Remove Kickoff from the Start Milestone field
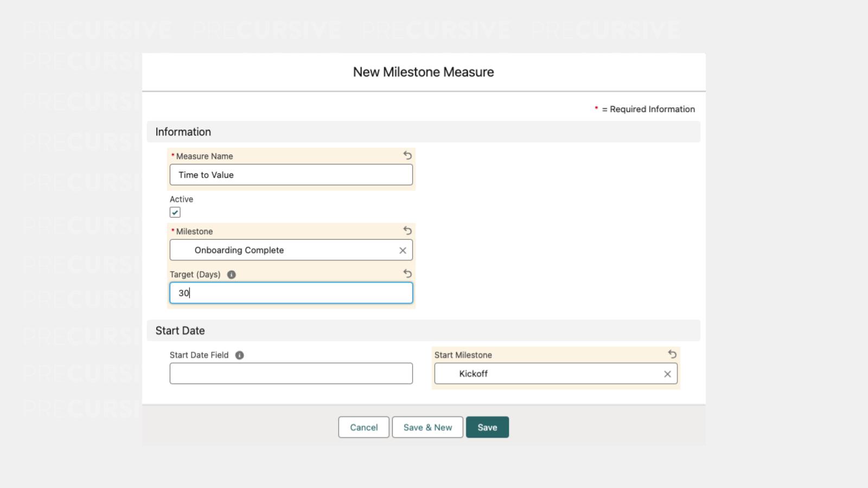The image size is (868, 488). point(667,374)
